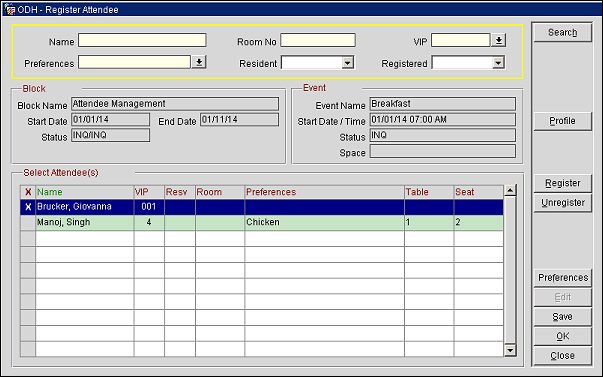603x377 pixels.
Task: Confirm with the OK button
Action: 562,336
